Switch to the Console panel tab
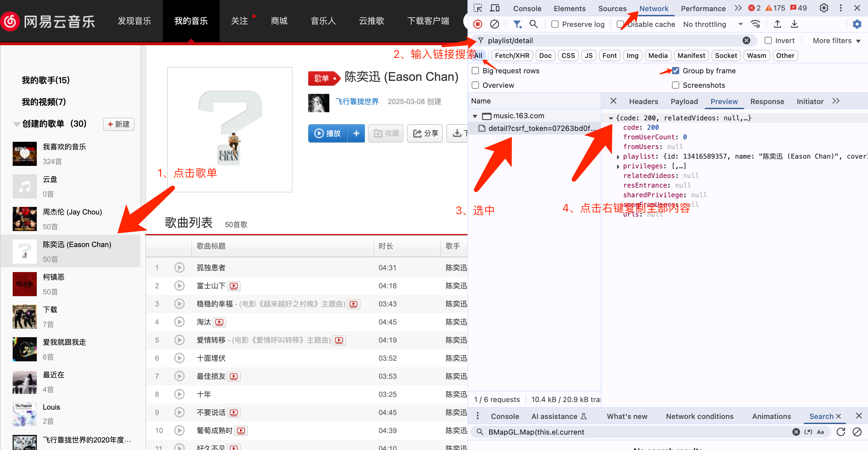The width and height of the screenshot is (868, 450). tap(527, 8)
